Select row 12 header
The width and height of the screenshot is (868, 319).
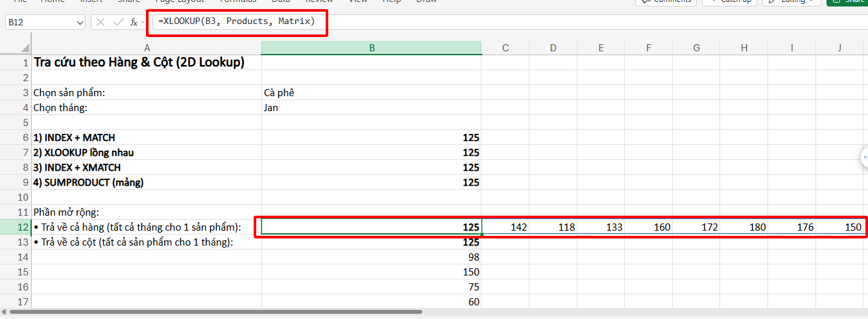pos(16,227)
